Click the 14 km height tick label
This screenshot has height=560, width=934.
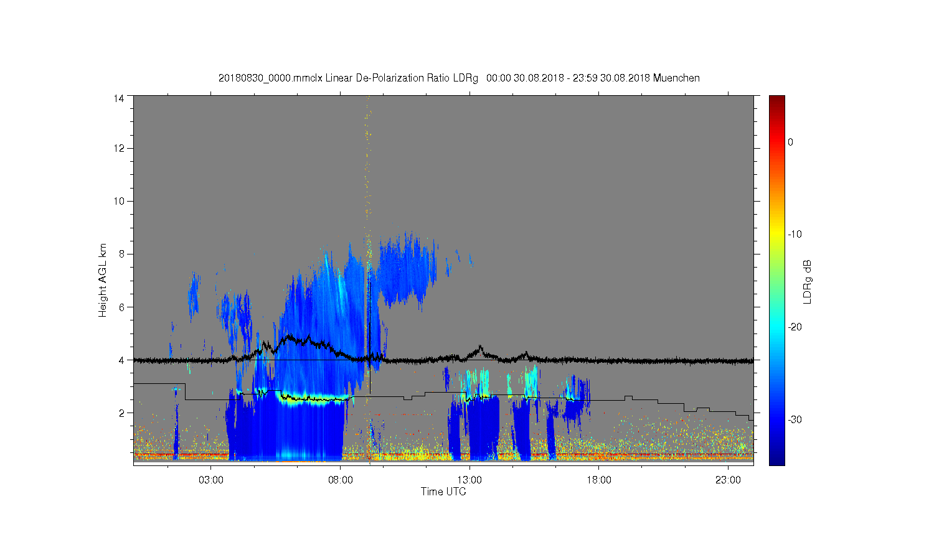pos(118,98)
